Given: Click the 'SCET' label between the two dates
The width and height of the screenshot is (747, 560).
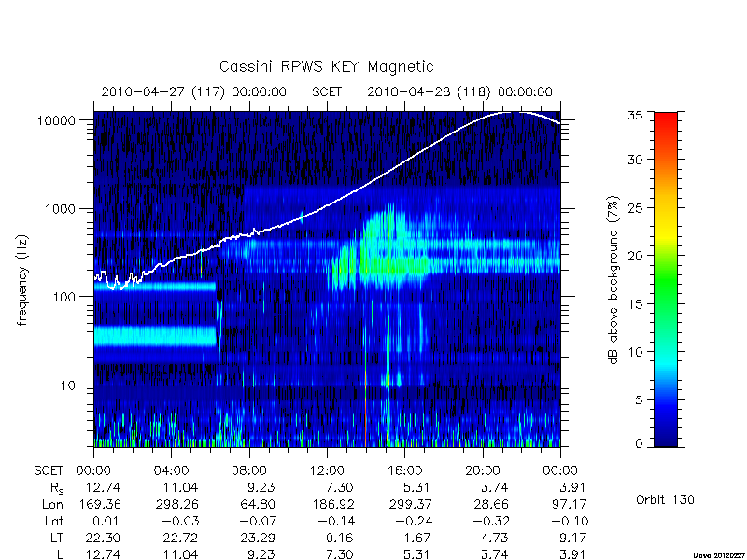Looking at the screenshot, I should point(327,91).
